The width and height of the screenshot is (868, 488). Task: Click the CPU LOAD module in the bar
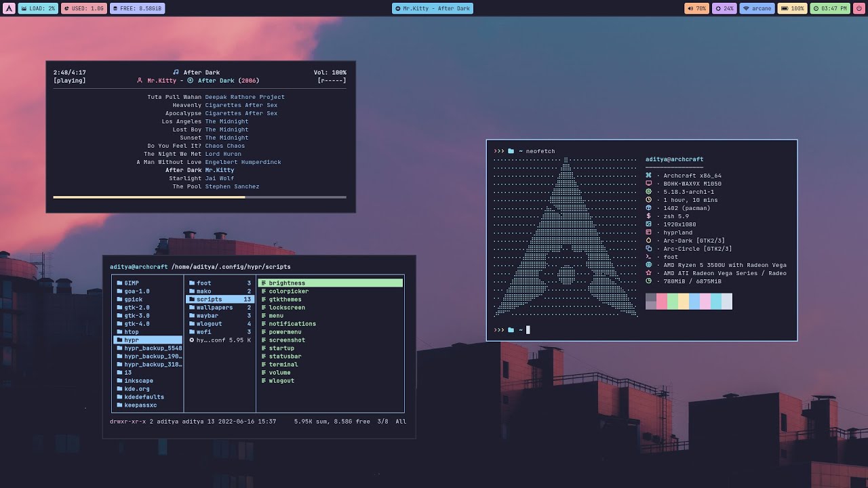pyautogui.click(x=39, y=8)
